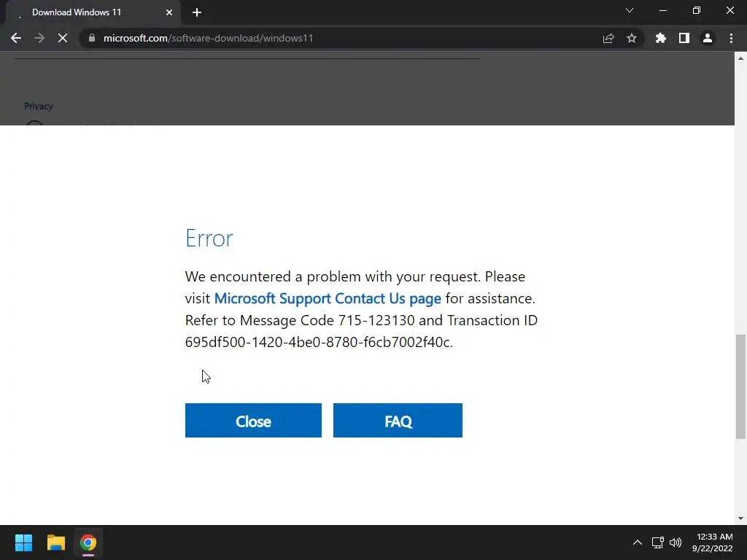Click the 'Error' heading text

tap(209, 238)
